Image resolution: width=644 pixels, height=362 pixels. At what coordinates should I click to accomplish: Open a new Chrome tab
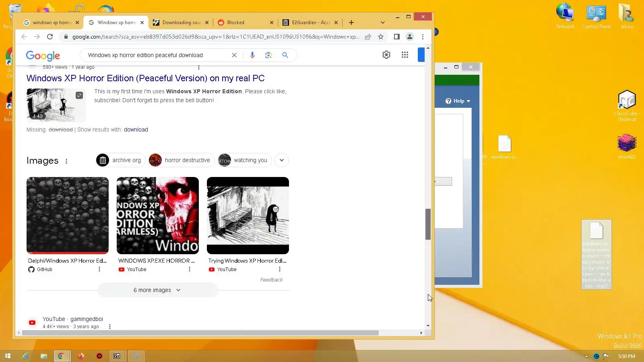tap(351, 23)
